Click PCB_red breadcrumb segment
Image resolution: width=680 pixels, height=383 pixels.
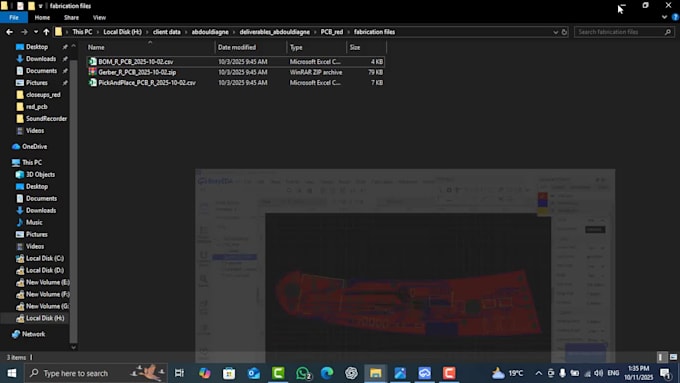(x=332, y=32)
